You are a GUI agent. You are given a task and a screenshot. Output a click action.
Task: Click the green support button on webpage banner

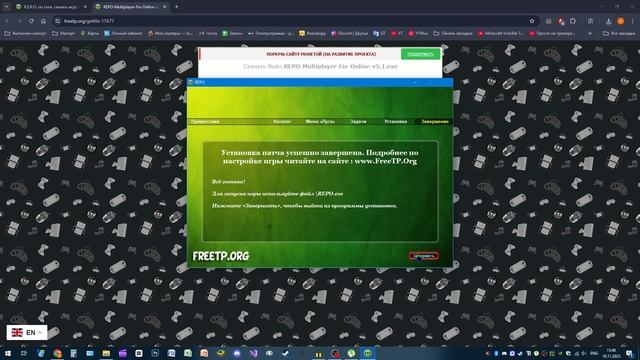(x=420, y=54)
